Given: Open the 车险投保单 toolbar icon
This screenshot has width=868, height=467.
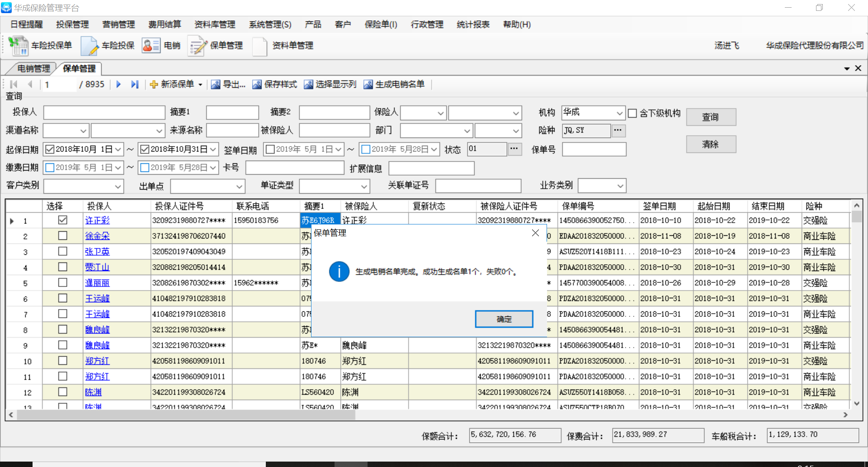Looking at the screenshot, I should click(19, 46).
